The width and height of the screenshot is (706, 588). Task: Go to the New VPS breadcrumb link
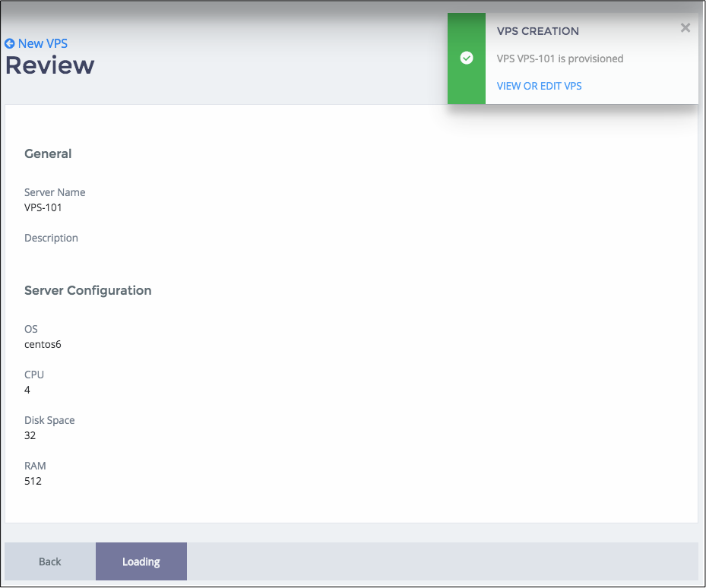[43, 44]
